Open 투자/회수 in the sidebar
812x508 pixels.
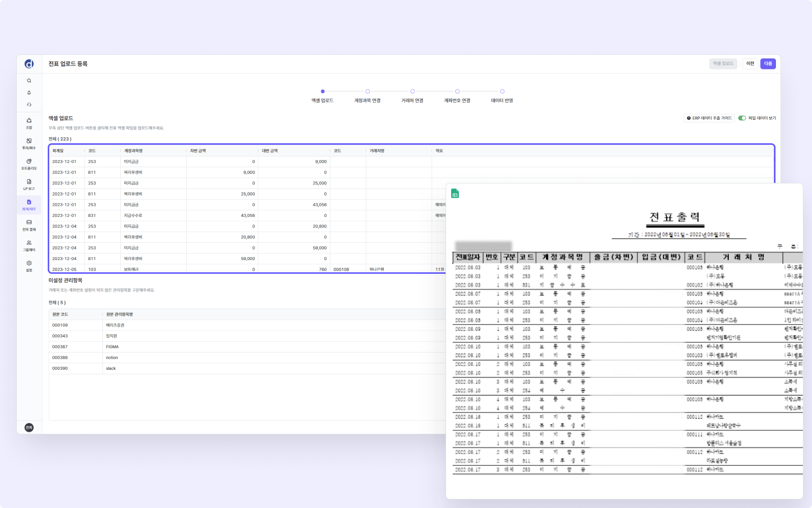click(x=29, y=143)
